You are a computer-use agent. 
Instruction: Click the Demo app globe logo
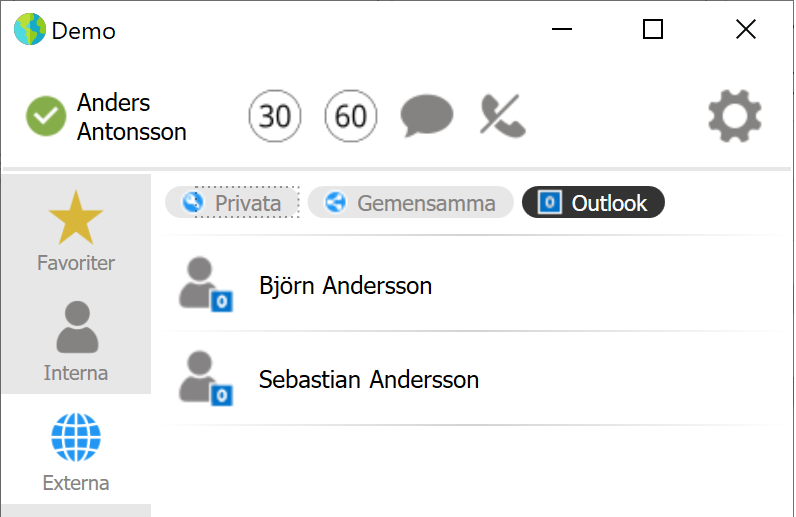pos(30,29)
